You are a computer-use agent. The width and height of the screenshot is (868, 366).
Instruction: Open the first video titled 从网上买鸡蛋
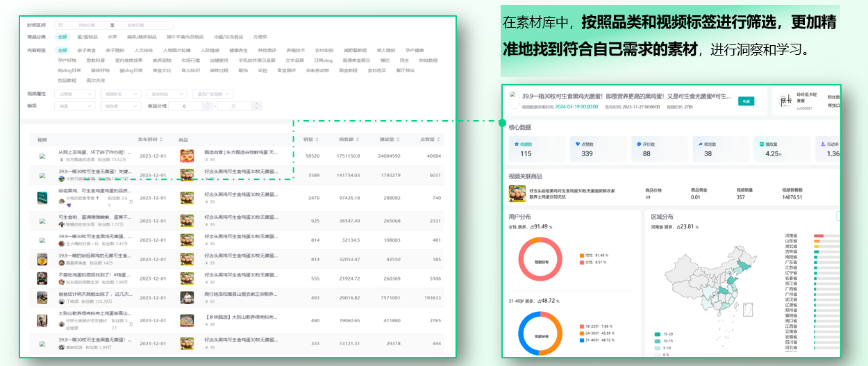tap(94, 152)
